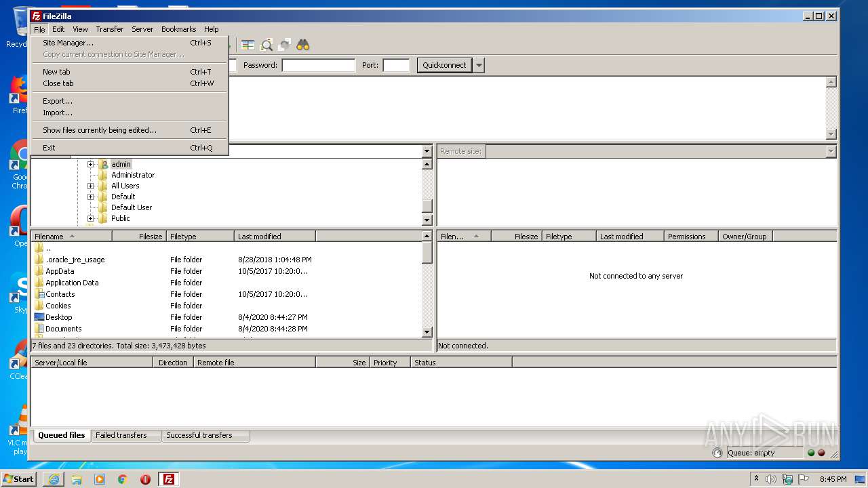
Task: Select the Default User folder in tree
Action: [x=132, y=207]
